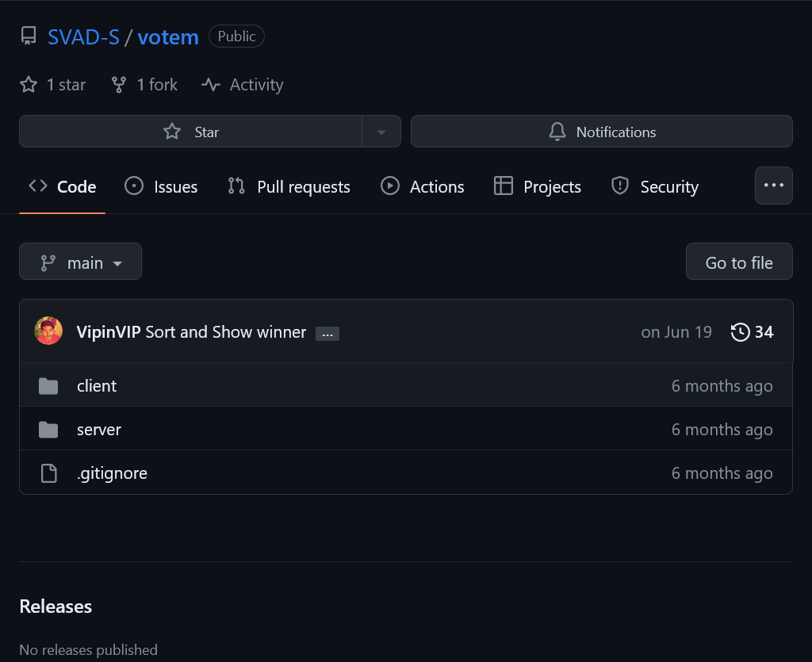Click '6 months ago' in server row
Viewport: 812px width, 662px height.
pyautogui.click(x=722, y=429)
